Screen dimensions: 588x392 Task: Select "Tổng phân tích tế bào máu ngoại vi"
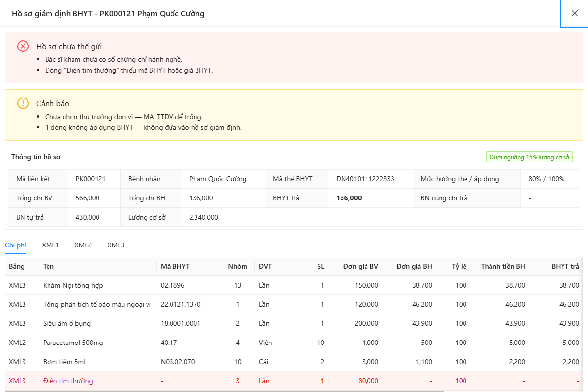(x=97, y=304)
